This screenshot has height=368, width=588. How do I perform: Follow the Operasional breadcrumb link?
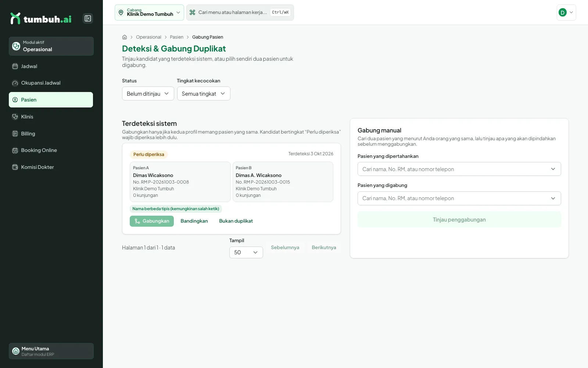148,37
